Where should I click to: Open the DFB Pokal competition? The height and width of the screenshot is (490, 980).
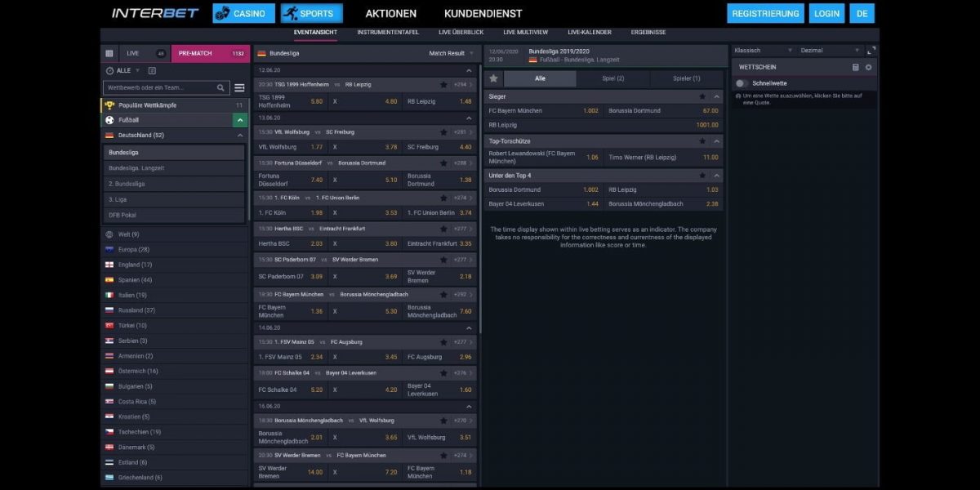[x=173, y=215]
